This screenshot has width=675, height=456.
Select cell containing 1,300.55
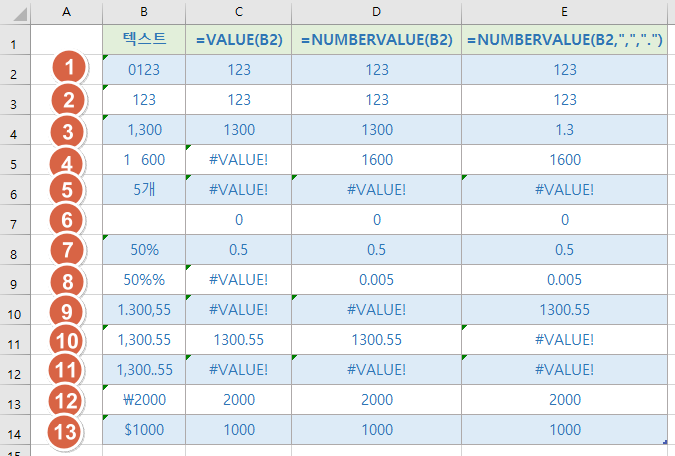(x=144, y=340)
